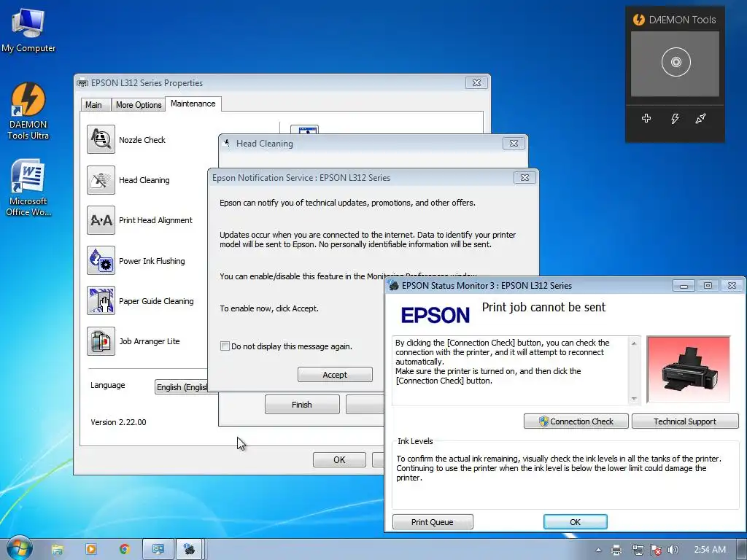This screenshot has height=560, width=747.
Task: Close the Head Cleaning dialog
Action: 514,144
